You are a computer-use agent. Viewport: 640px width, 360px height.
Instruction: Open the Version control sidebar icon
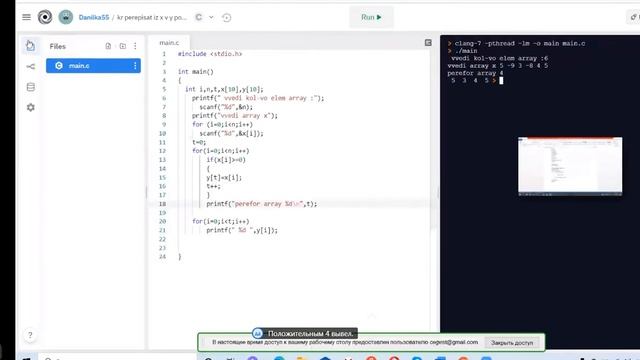31,67
